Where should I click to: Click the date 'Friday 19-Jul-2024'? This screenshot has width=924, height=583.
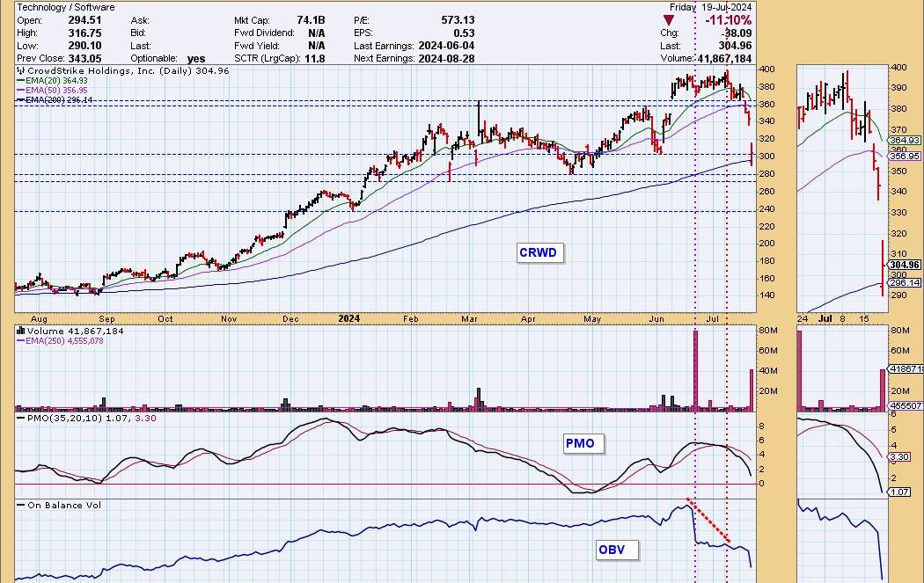pyautogui.click(x=710, y=7)
